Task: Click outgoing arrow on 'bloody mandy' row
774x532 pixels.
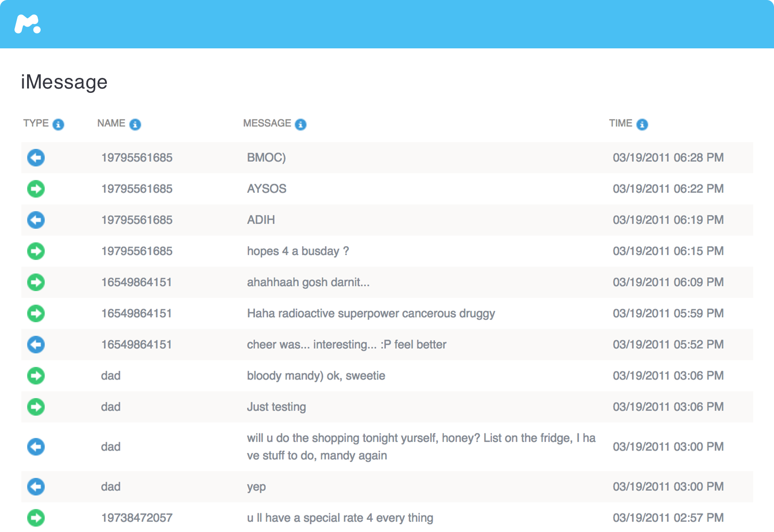Action: [x=36, y=376]
